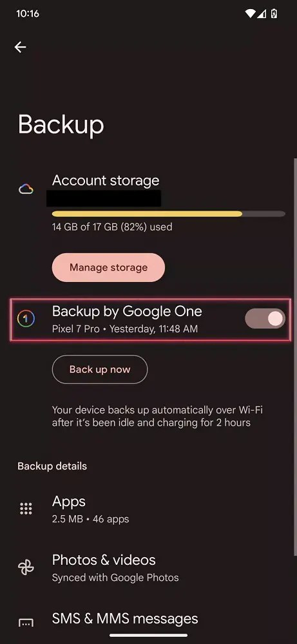Open SMS & MMS messages entry
Viewport: 297px width, 644px height.
coord(148,620)
